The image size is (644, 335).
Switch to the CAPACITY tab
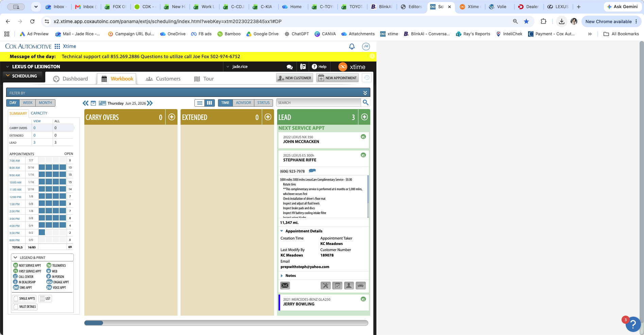(x=39, y=113)
